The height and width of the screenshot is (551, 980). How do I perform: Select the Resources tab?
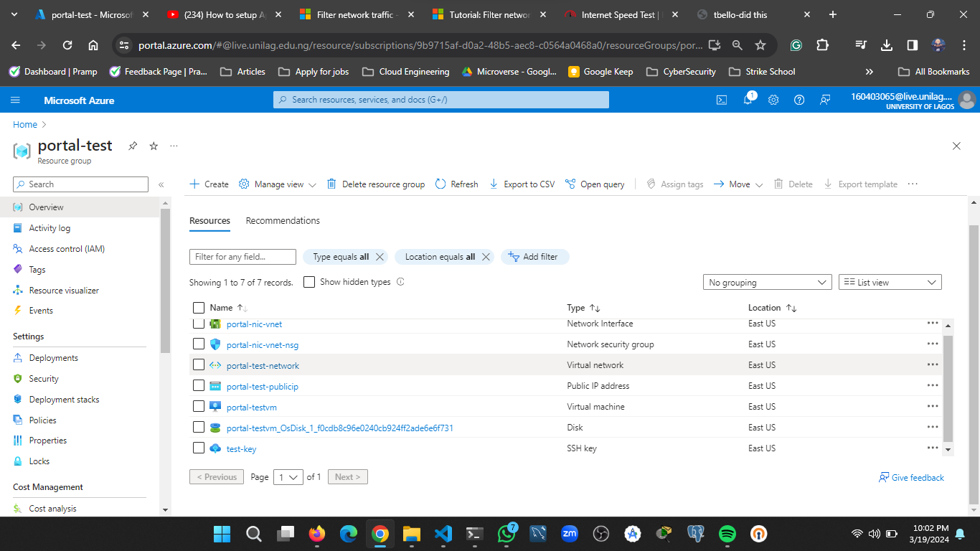[209, 221]
